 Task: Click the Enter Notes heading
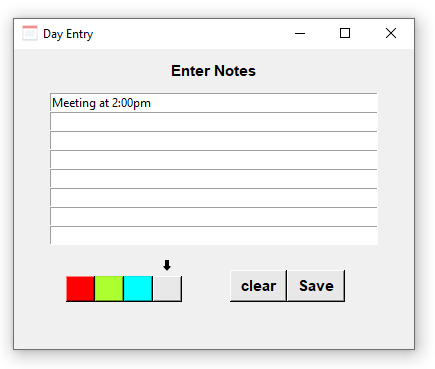[213, 71]
